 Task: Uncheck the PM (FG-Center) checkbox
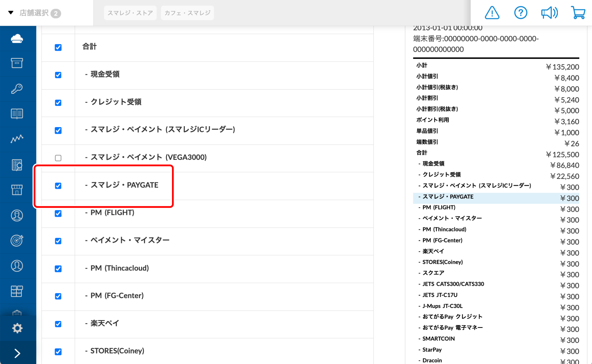coord(58,296)
